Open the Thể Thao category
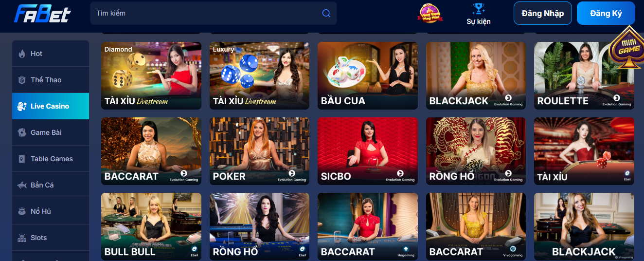The image size is (644, 261). (51, 80)
